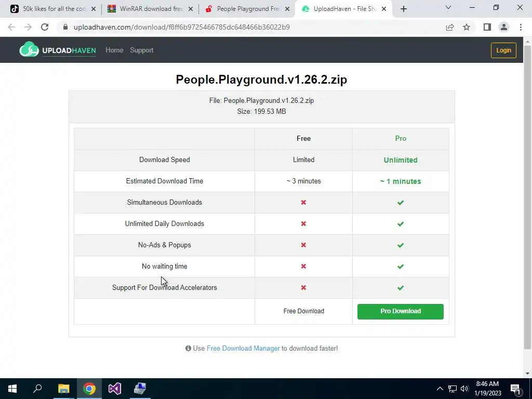Open the network tray icon

pos(453,389)
